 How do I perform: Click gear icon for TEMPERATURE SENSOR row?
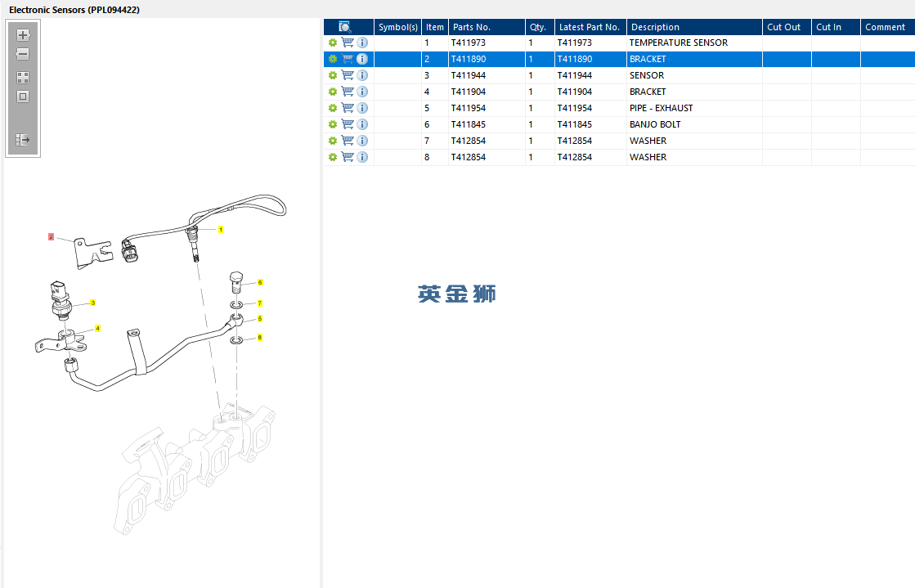coord(333,43)
